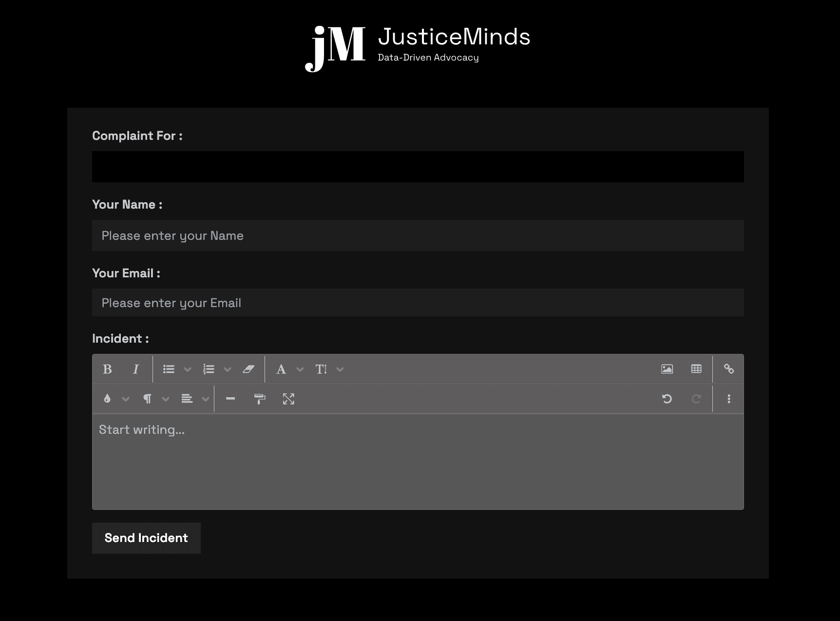
Task: Open the paragraph format menu
Action: 147,399
